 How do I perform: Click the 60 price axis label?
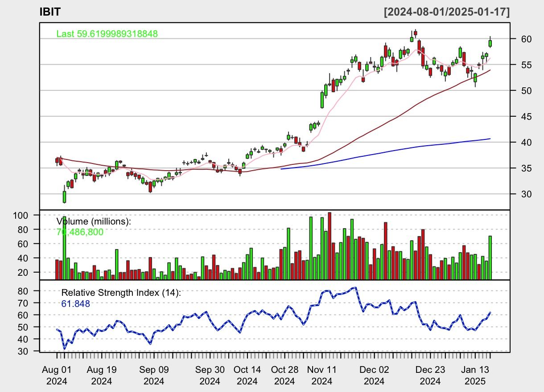pyautogui.click(x=527, y=39)
